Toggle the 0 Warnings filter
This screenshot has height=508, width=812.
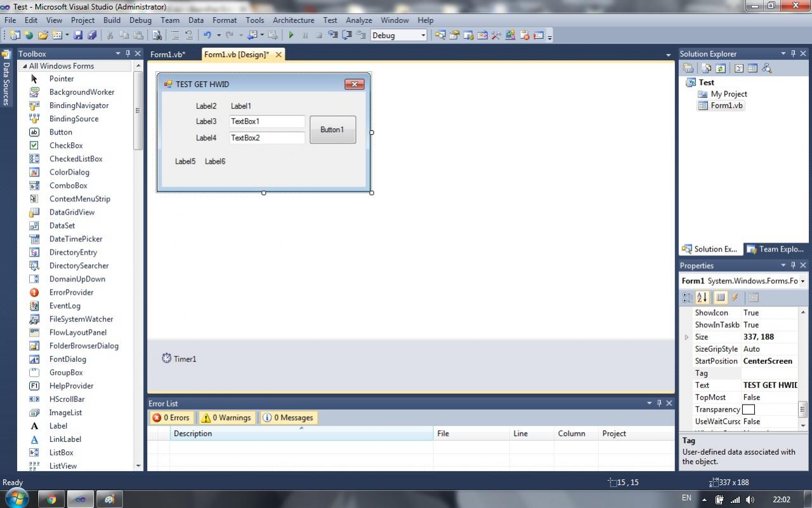click(x=226, y=417)
